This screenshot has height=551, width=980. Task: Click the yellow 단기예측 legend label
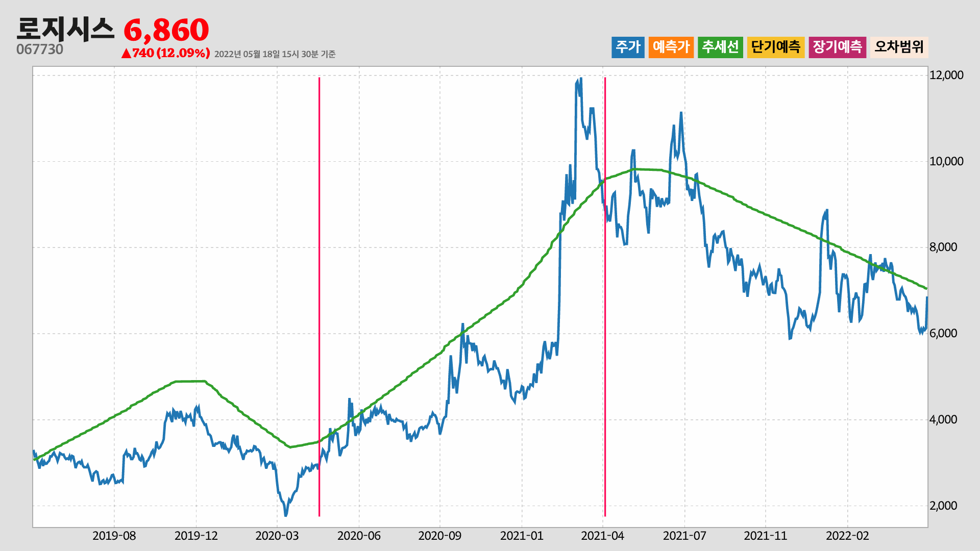click(776, 47)
